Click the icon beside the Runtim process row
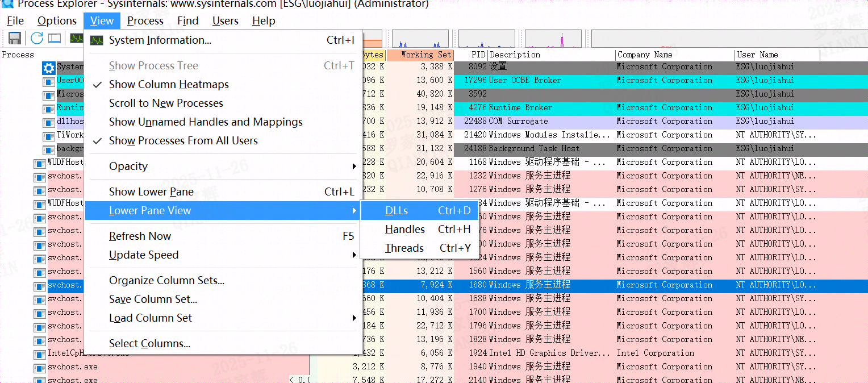The height and width of the screenshot is (383, 868). tap(49, 109)
